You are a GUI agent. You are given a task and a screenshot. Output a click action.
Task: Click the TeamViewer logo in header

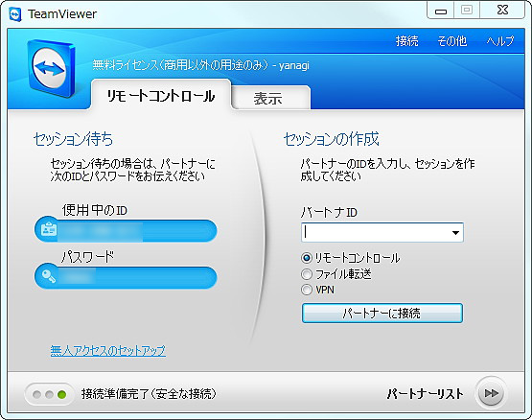[x=51, y=68]
